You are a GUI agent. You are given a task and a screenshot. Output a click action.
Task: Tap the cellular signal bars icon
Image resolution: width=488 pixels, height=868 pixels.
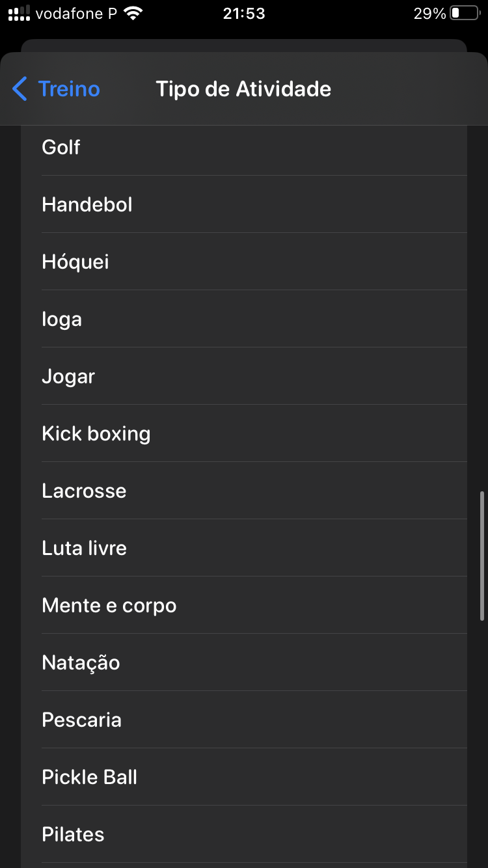pos(19,13)
